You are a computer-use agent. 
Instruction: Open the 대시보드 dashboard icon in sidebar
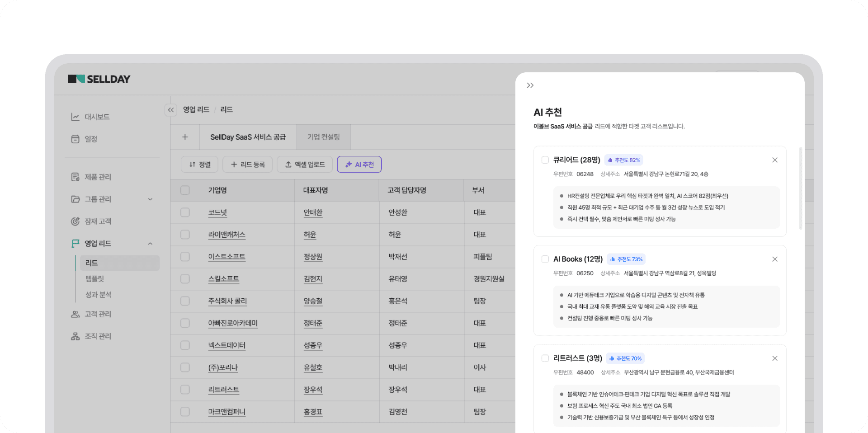(75, 117)
